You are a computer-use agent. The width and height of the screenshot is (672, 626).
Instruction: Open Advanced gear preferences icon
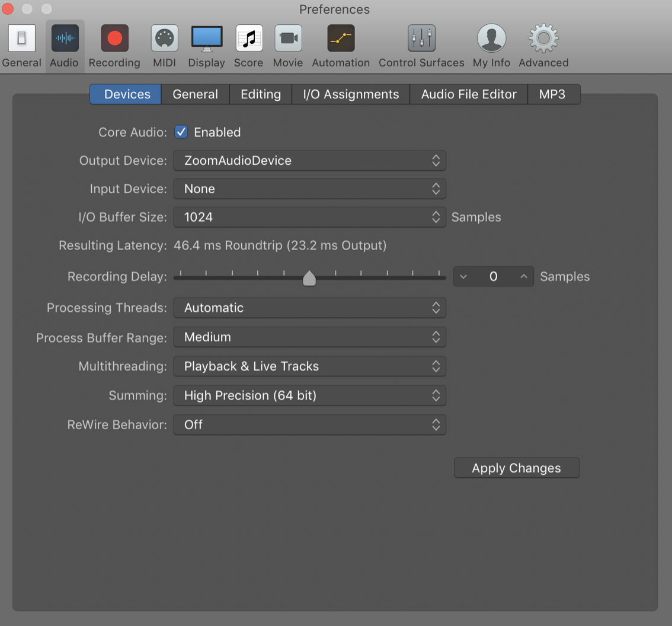point(543,38)
